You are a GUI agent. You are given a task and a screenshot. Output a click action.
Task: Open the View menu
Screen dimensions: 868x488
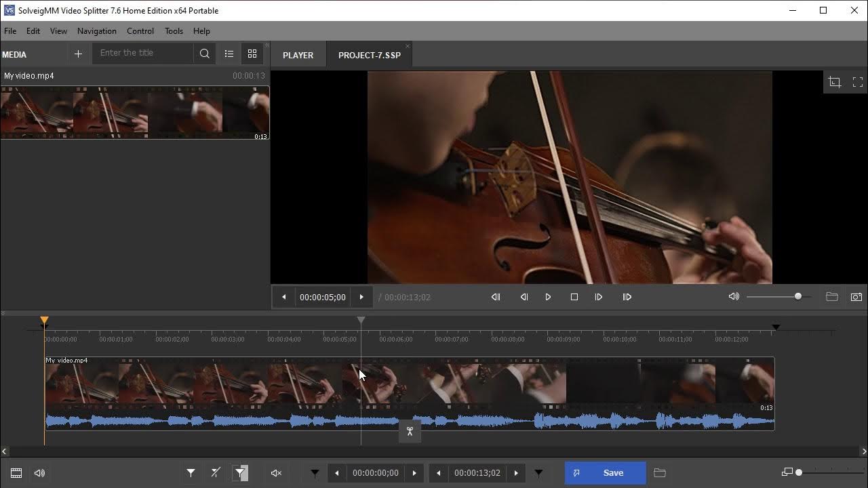pyautogui.click(x=58, y=31)
